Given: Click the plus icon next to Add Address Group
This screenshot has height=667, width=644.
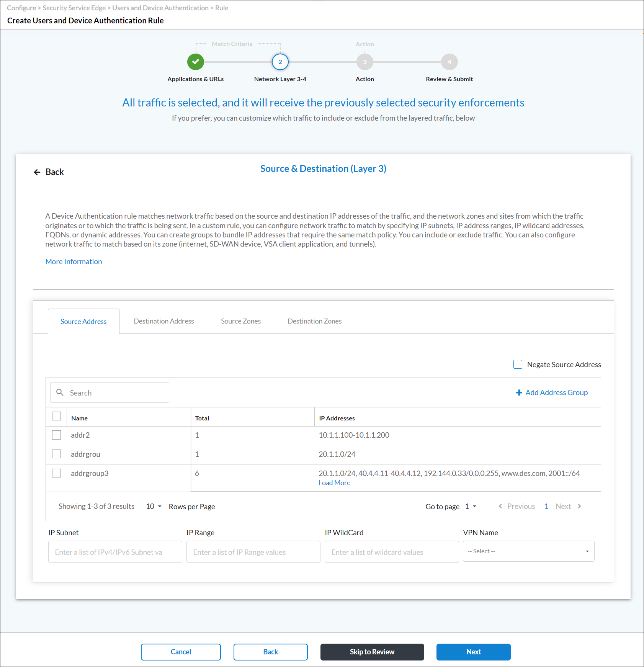Looking at the screenshot, I should click(x=519, y=392).
